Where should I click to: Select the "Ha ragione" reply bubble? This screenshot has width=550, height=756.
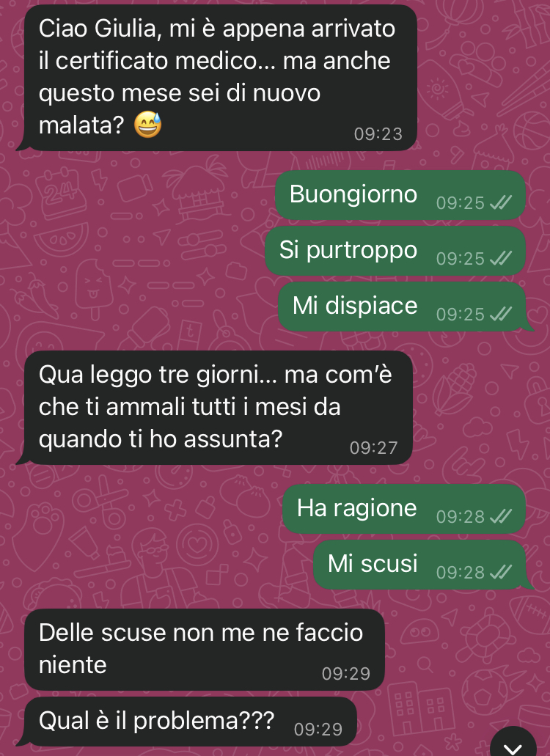(404, 509)
